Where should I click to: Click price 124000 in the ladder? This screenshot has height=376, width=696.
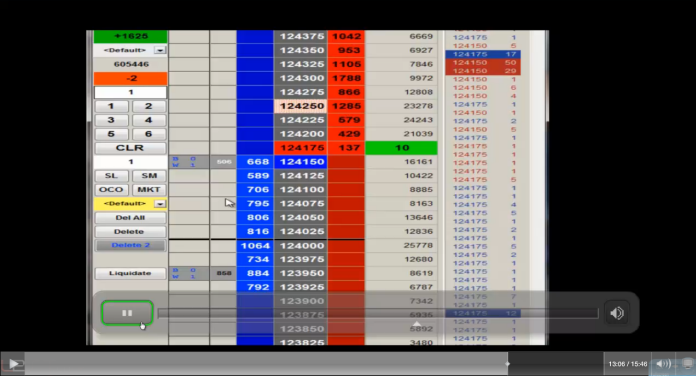click(x=301, y=245)
